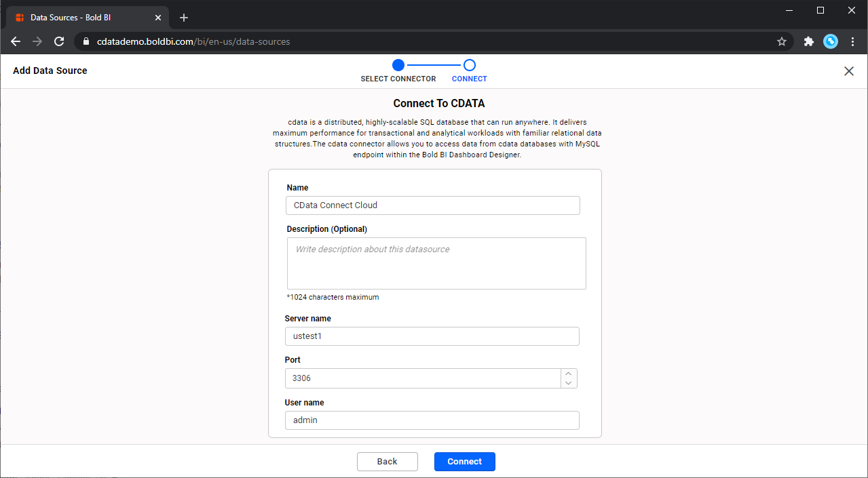Click the Server name field
Screen dimensions: 868x478
coord(432,336)
